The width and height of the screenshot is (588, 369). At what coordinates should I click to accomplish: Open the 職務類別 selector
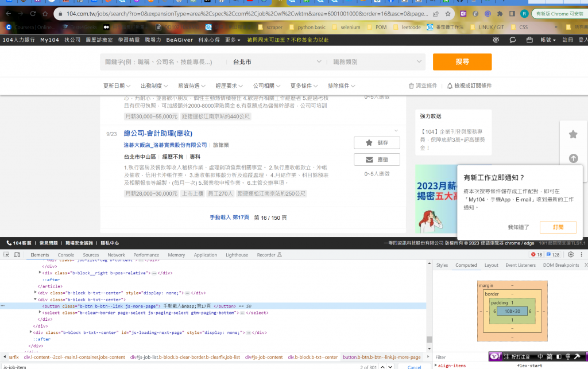coord(377,62)
